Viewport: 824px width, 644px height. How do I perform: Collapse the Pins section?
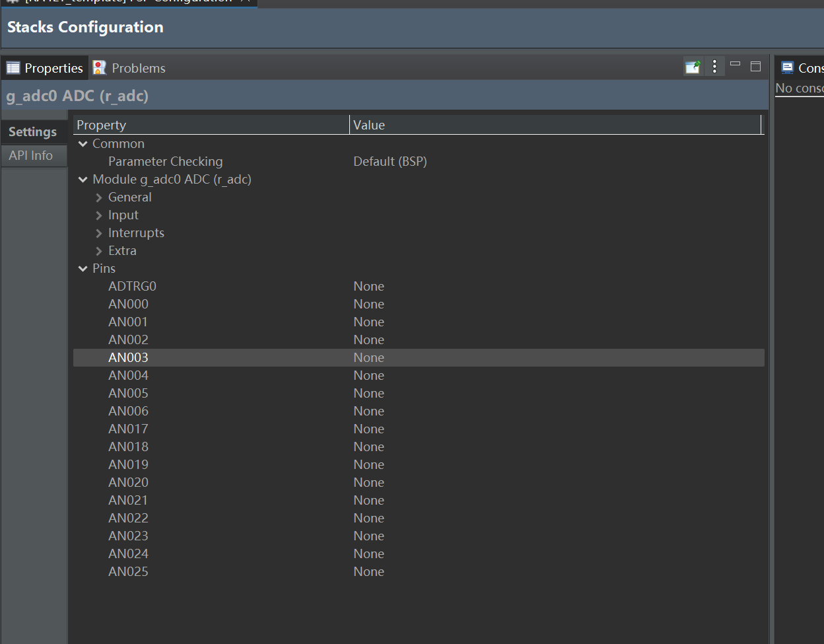click(x=83, y=269)
